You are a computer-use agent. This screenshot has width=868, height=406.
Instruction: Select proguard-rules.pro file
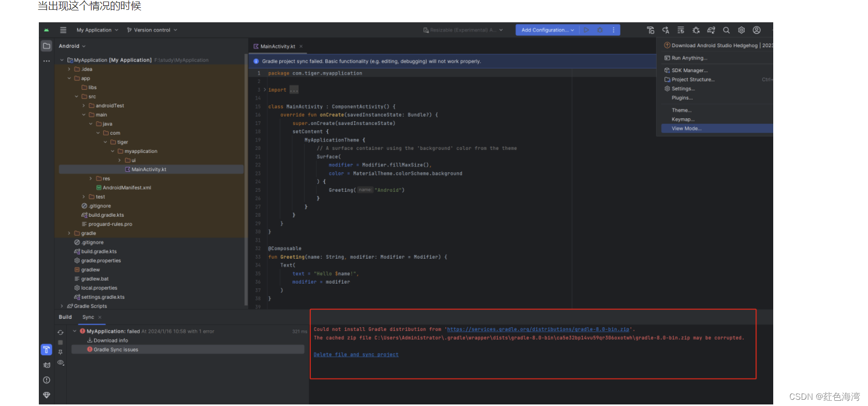pos(110,225)
